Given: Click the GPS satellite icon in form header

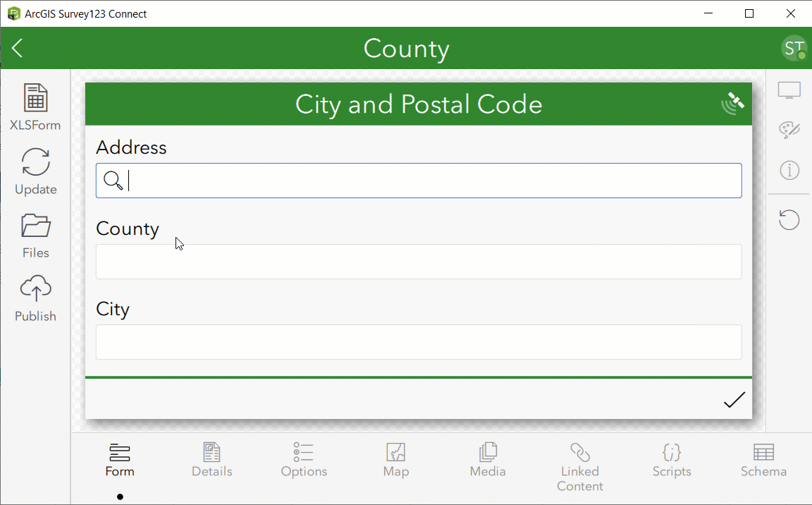Looking at the screenshot, I should pyautogui.click(x=732, y=102).
